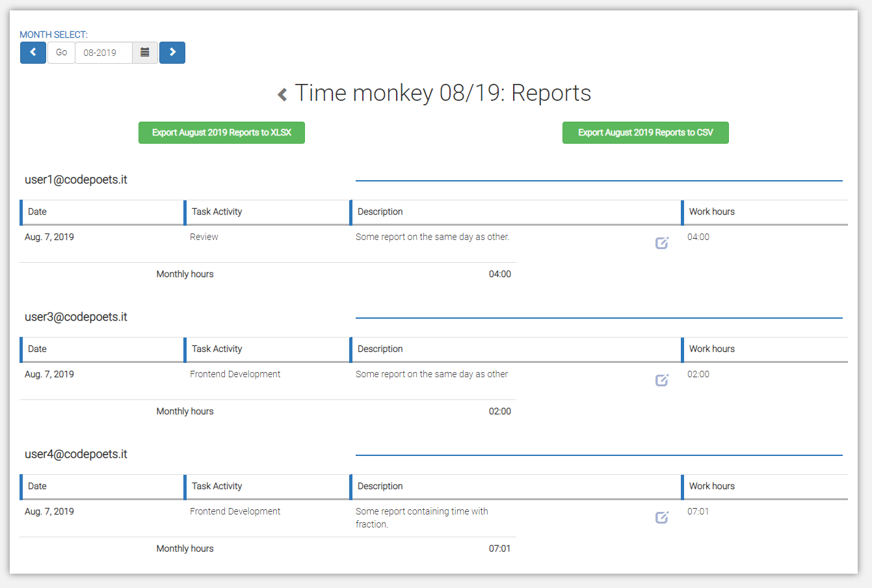The height and width of the screenshot is (588, 872).
Task: Select the user4@codepoets.it heading
Action: 76,454
